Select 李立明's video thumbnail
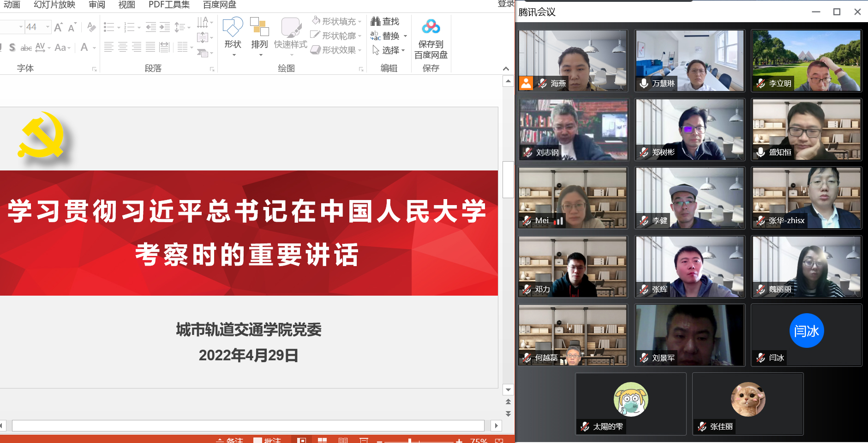 click(806, 61)
